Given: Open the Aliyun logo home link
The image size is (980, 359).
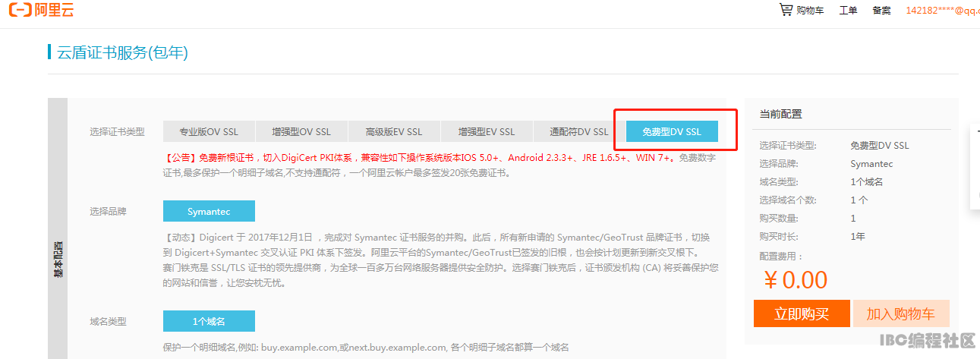Looking at the screenshot, I should 42,10.
